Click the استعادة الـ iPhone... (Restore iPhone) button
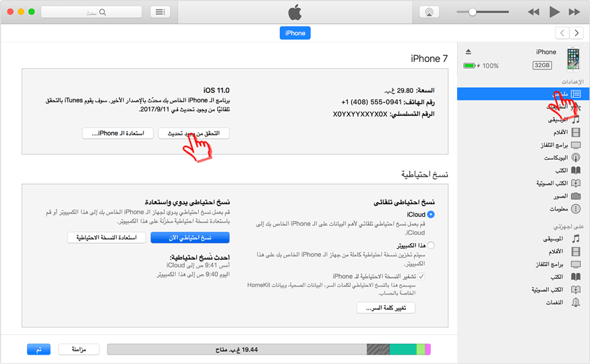 118,133
